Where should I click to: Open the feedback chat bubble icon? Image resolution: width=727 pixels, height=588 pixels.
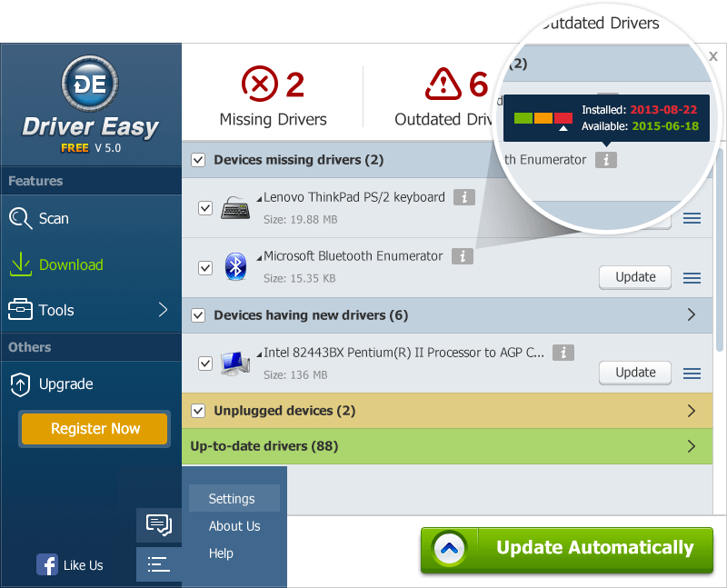(x=159, y=524)
